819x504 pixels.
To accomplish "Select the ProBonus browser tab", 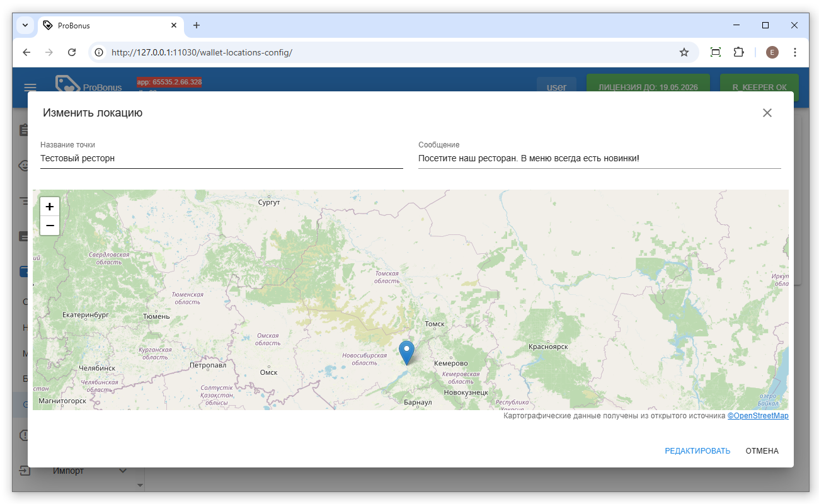I will (107, 25).
